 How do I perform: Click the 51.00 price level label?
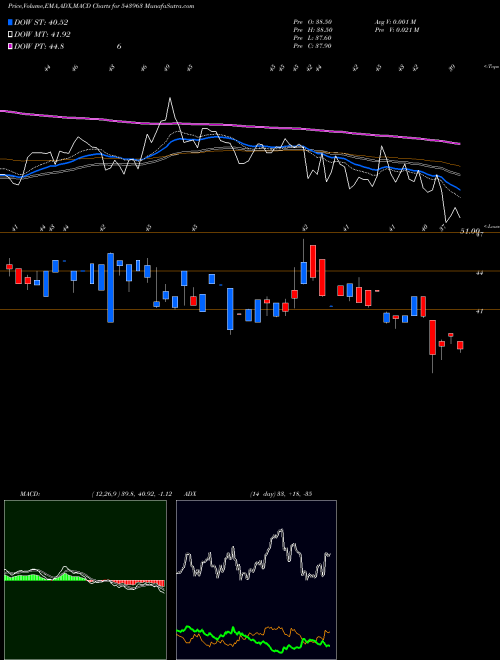click(471, 231)
